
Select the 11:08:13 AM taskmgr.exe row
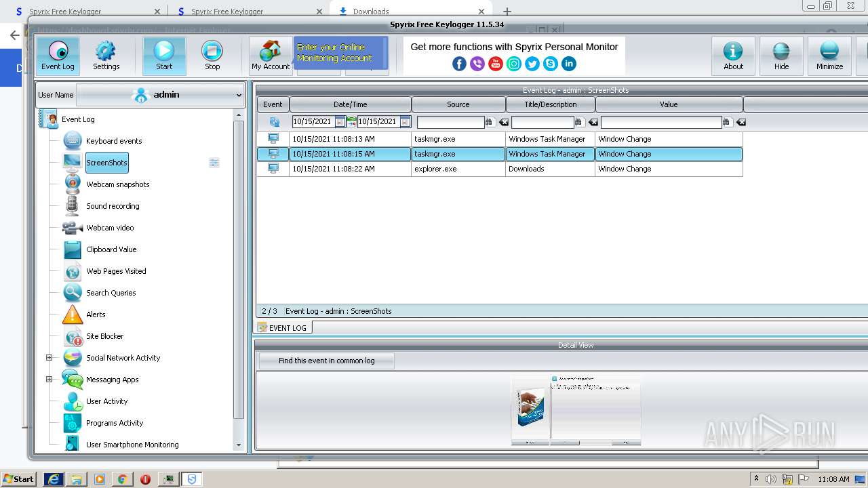coord(500,139)
